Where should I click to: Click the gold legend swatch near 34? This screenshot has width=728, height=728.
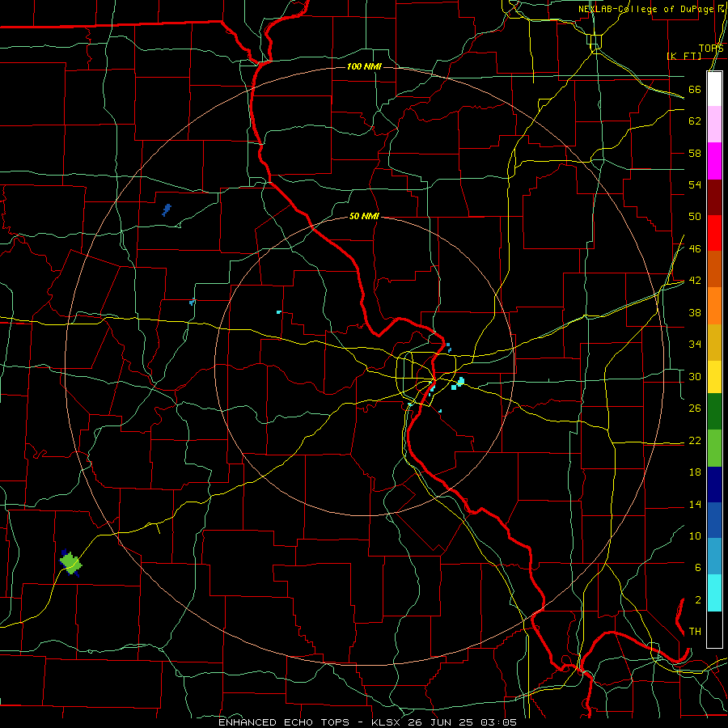[x=714, y=343]
